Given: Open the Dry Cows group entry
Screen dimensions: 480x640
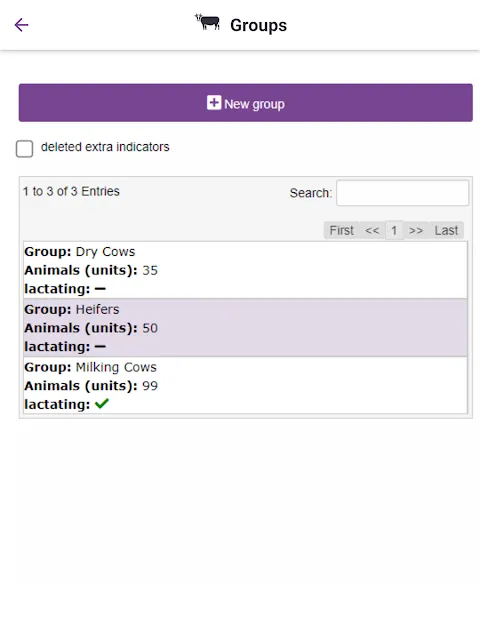Looking at the screenshot, I should click(x=245, y=270).
